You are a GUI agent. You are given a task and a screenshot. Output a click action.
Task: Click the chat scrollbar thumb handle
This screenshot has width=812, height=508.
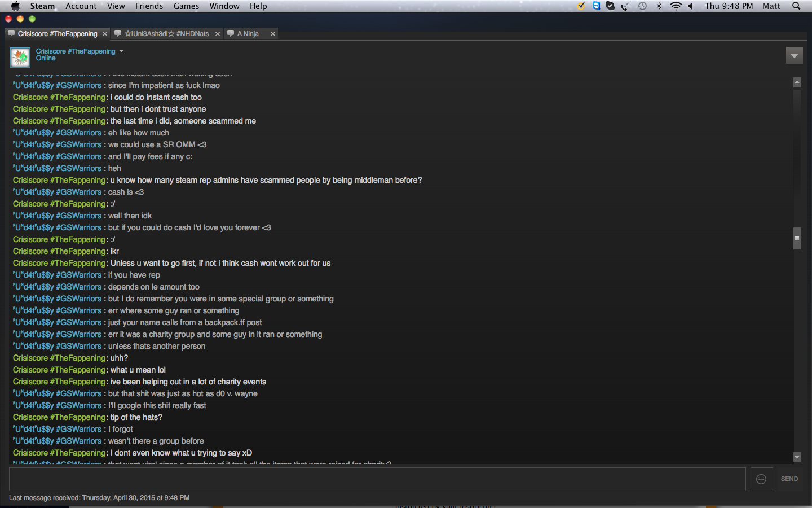pos(797,238)
